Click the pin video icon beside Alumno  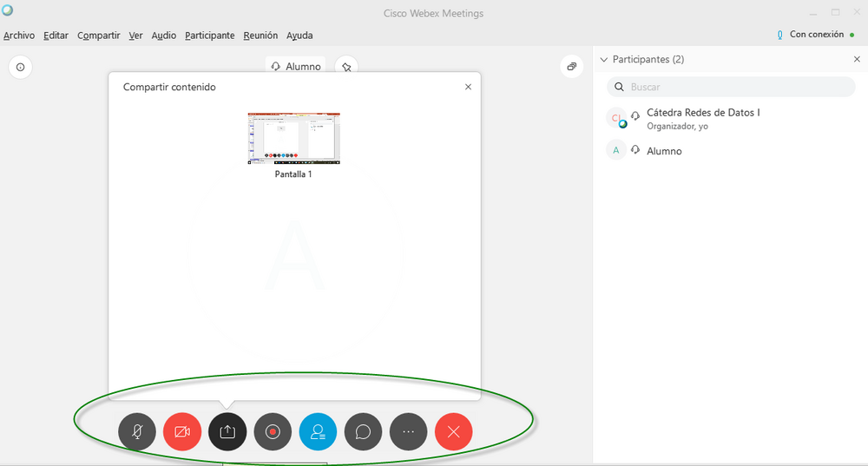click(346, 67)
